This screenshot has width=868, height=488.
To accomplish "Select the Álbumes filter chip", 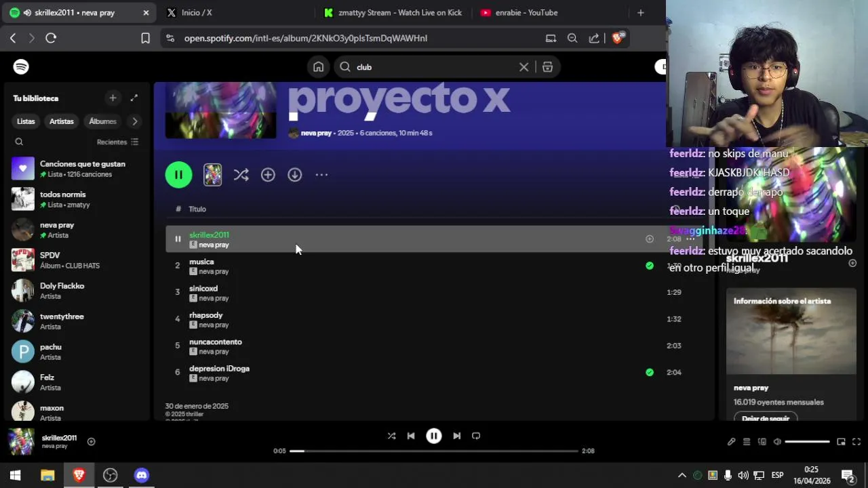I will point(103,121).
